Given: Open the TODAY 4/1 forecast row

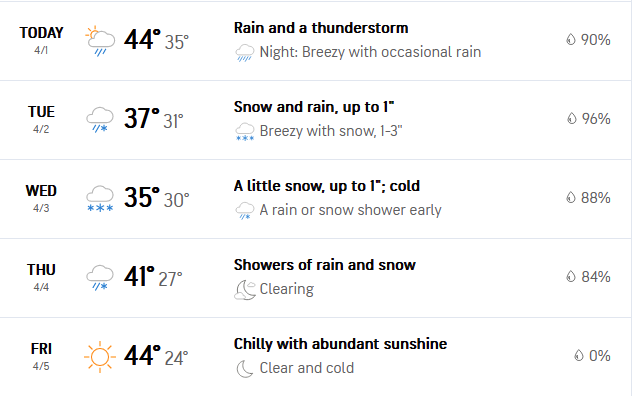Looking at the screenshot, I should 316,41.
